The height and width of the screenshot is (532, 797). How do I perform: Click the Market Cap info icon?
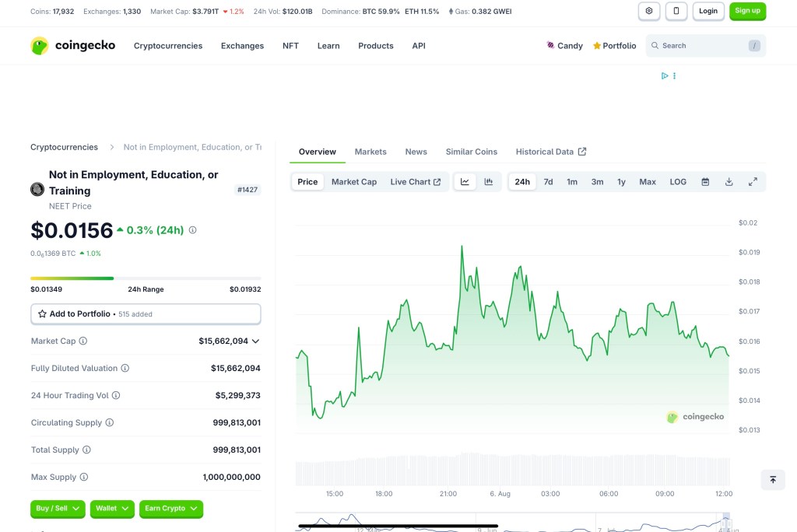tap(83, 341)
